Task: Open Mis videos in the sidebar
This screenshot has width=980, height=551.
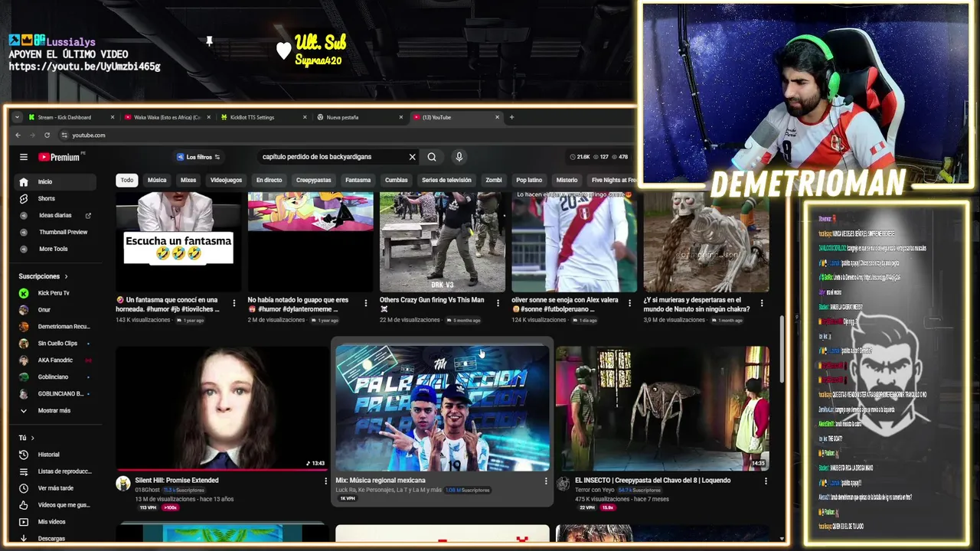Action: point(54,522)
